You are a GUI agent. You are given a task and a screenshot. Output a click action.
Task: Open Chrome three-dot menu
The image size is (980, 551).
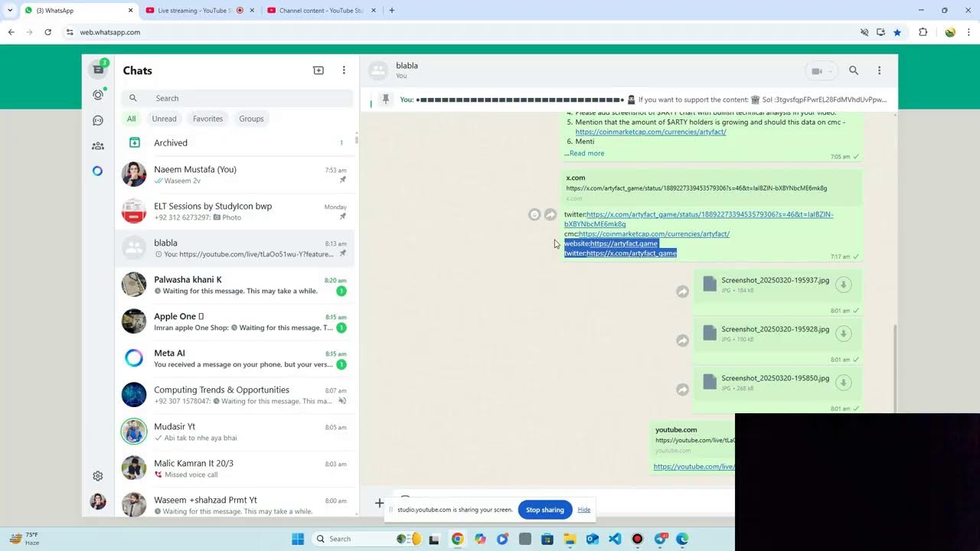(x=969, y=32)
